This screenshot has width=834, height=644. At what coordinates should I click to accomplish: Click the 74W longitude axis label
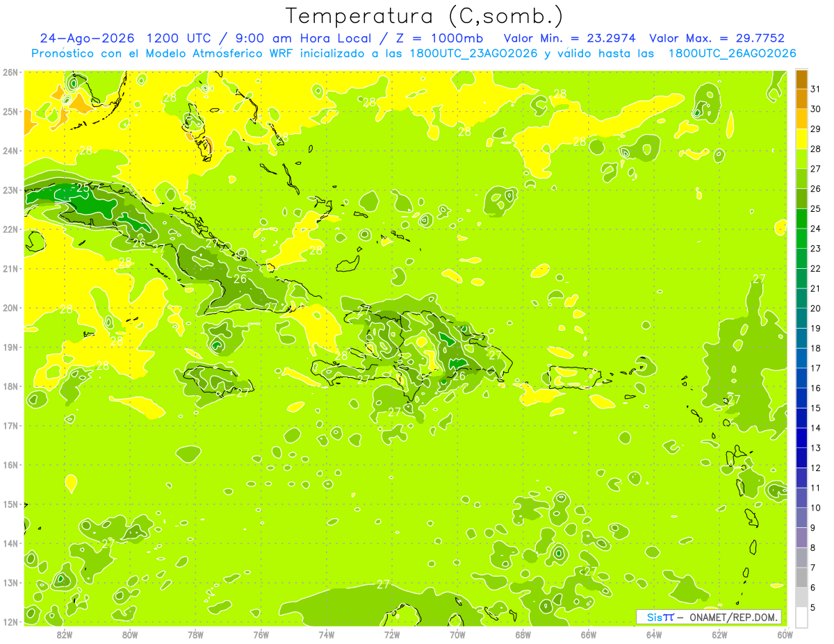click(x=327, y=634)
